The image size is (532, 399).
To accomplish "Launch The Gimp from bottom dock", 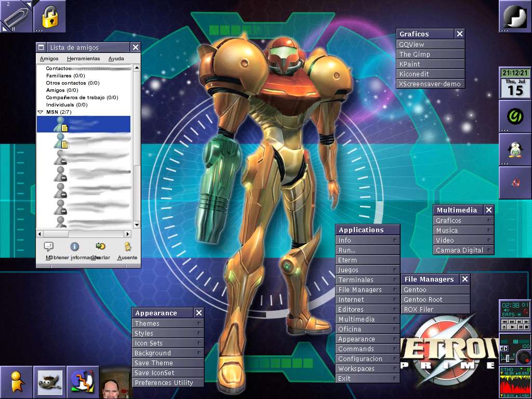I will (x=49, y=382).
